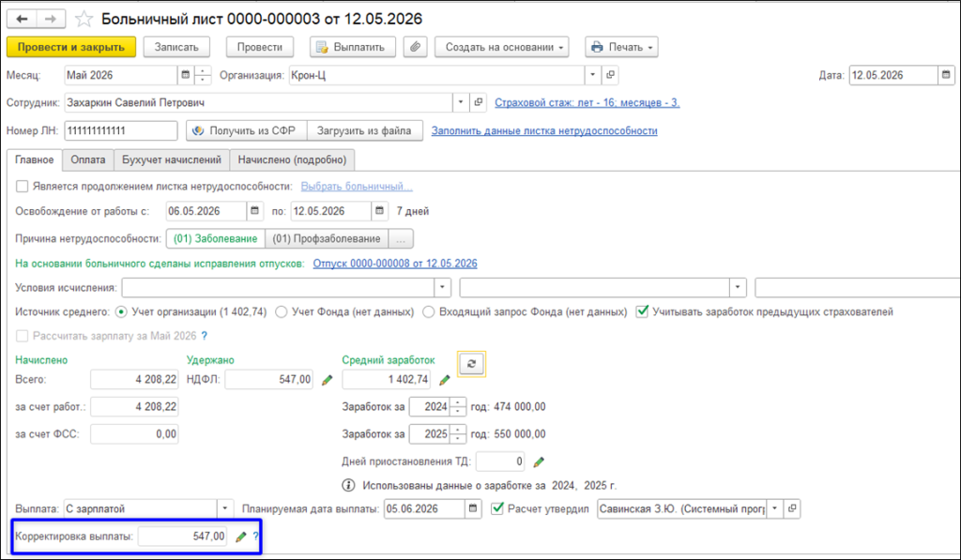Open Организация Крон-Ц in new window icon
961x560 pixels.
(x=610, y=75)
